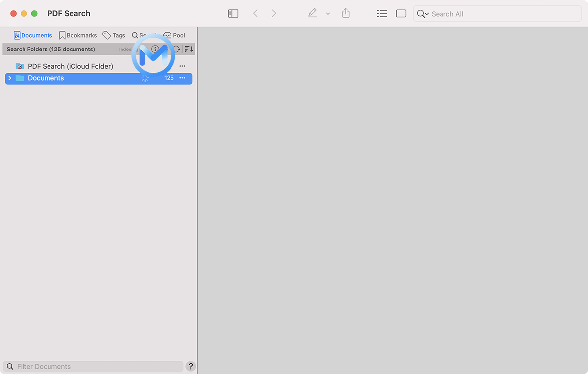Switch to single page view icon
The height and width of the screenshot is (374, 588).
pos(401,14)
